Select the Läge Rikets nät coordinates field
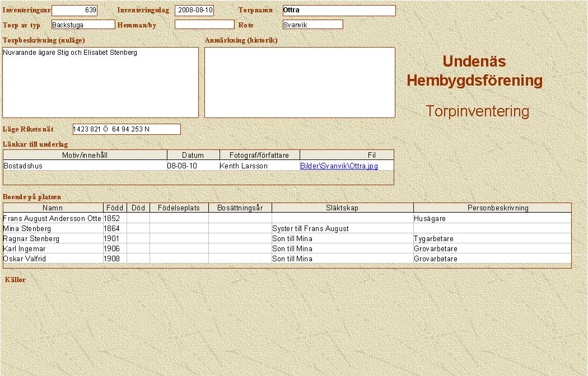Viewport: 588px width, 376px height. tap(127, 130)
